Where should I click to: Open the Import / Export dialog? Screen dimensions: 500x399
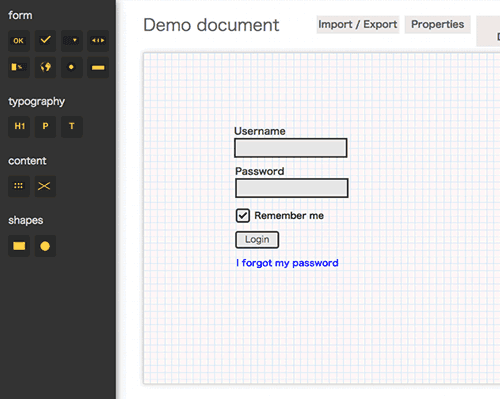(358, 24)
